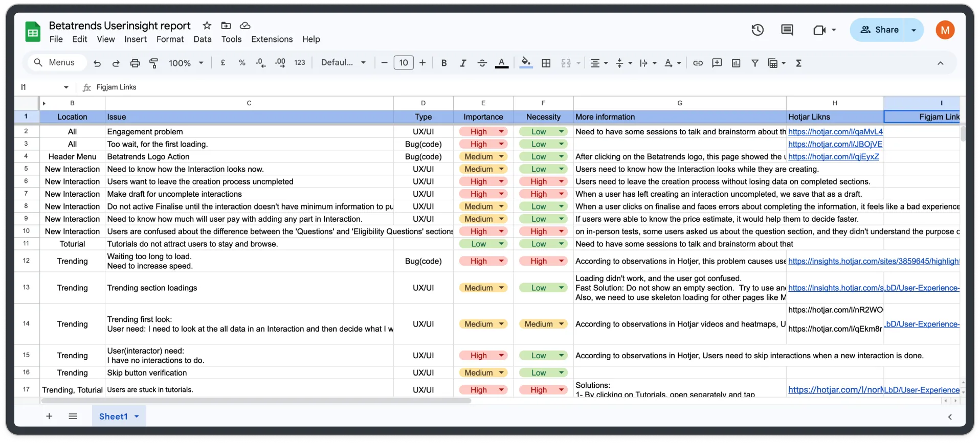Insert a link

pos(698,63)
